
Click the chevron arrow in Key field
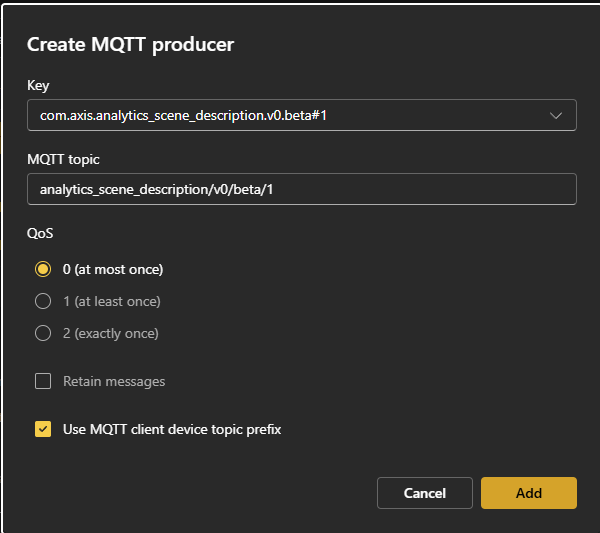[x=556, y=116]
